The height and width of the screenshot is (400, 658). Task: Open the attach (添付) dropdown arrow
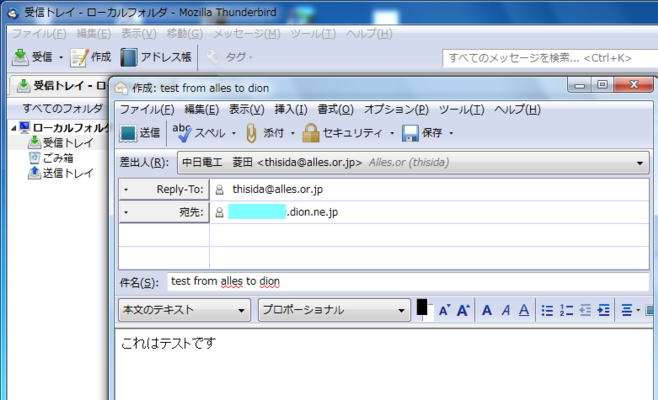292,133
